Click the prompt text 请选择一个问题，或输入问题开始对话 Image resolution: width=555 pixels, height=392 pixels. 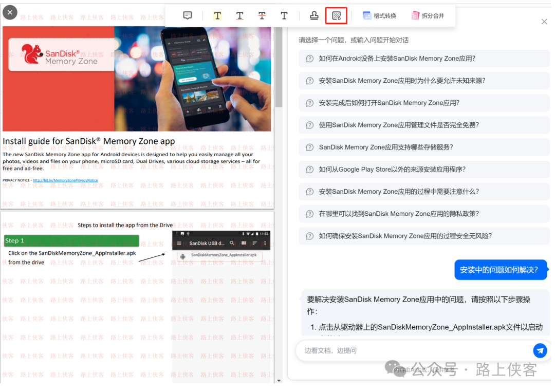click(354, 40)
